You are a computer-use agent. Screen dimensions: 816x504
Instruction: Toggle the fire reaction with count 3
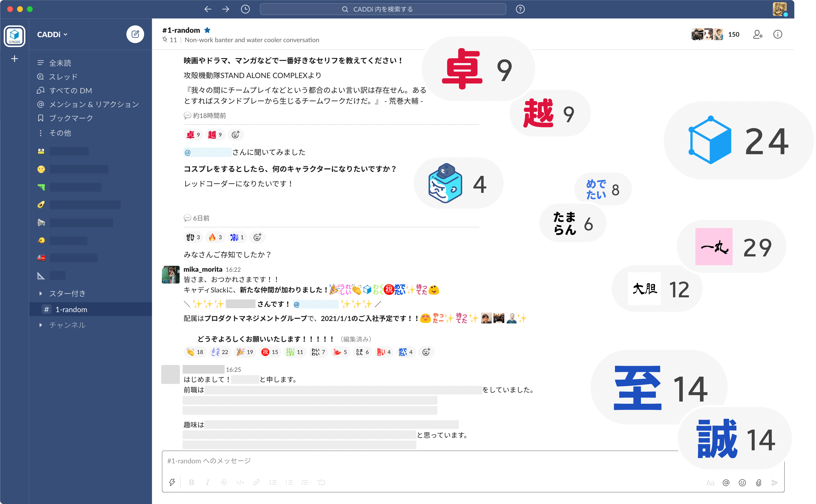[215, 237]
